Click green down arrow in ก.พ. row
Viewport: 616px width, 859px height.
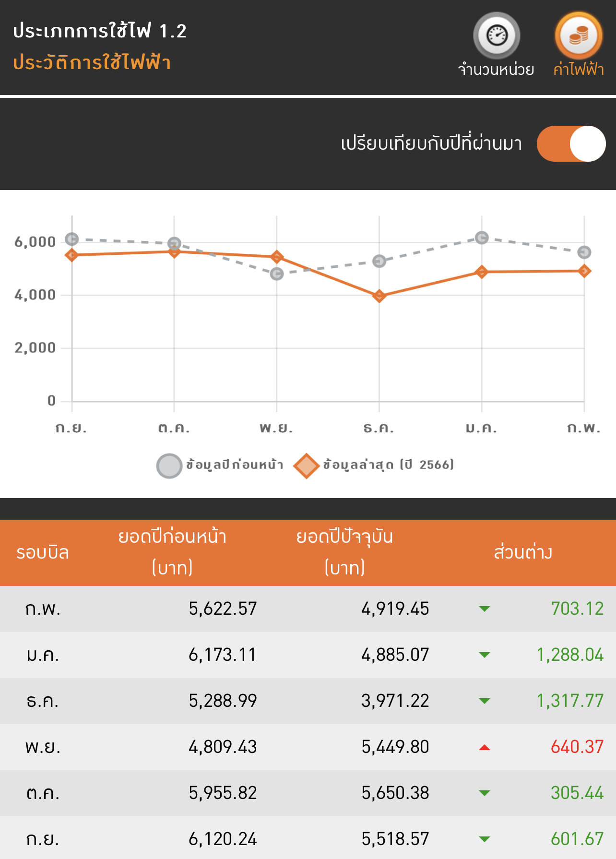(485, 609)
